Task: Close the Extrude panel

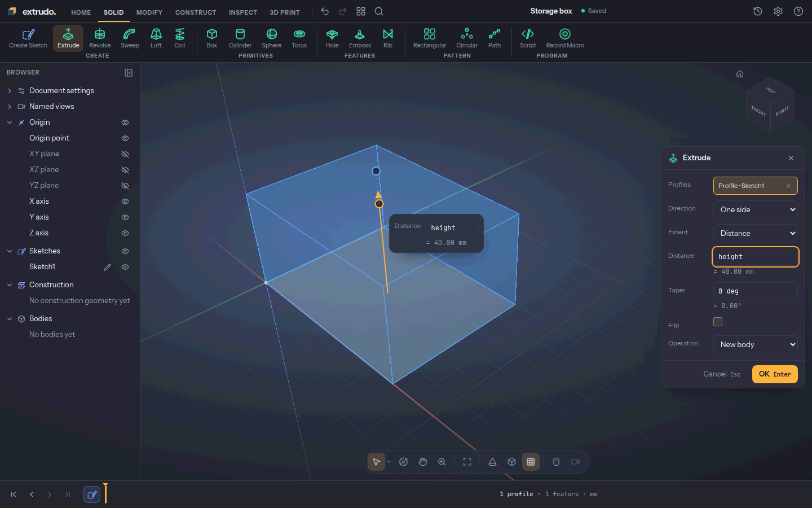Action: (791, 158)
